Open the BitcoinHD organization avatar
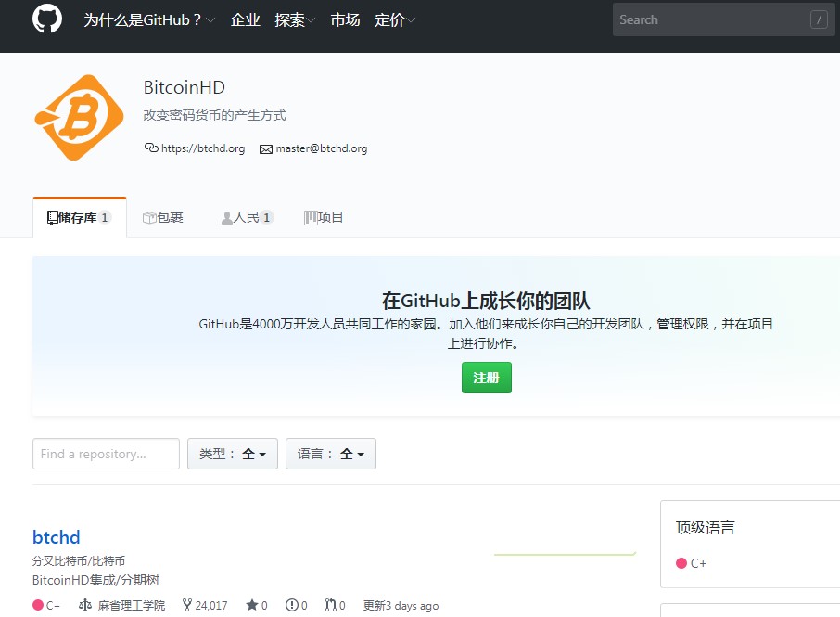The height and width of the screenshot is (617, 840). coord(80,118)
